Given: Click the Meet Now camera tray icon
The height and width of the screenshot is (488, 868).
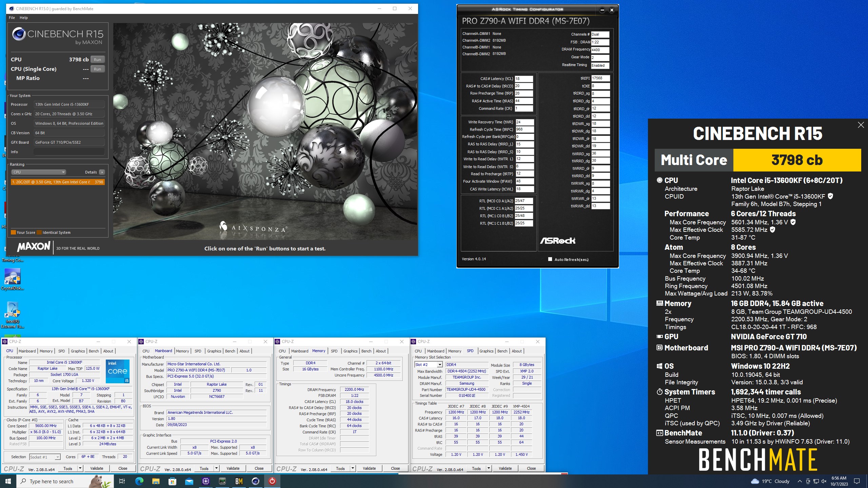Looking at the screenshot, I should click(808, 481).
